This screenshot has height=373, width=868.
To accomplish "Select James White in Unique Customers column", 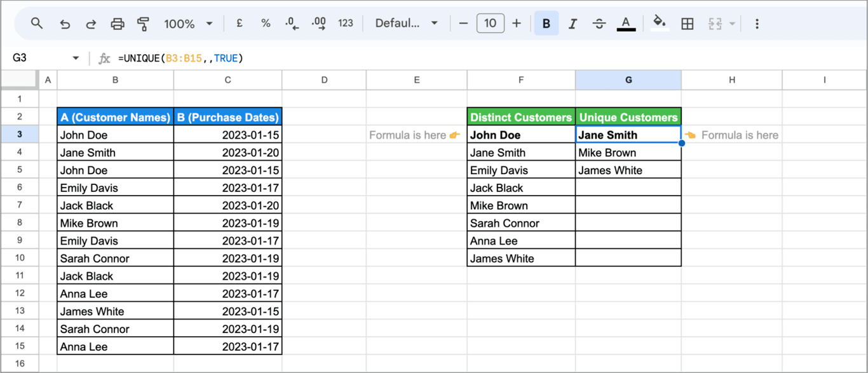I will [628, 170].
